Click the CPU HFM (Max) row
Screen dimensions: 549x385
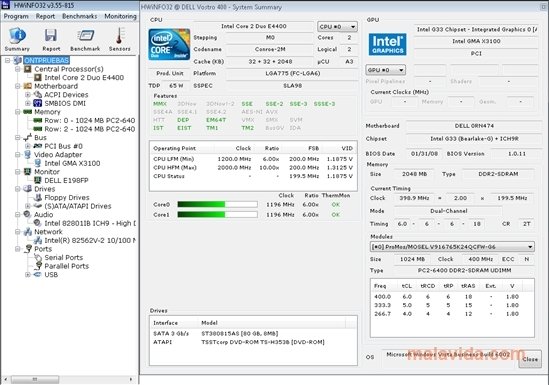coord(253,168)
